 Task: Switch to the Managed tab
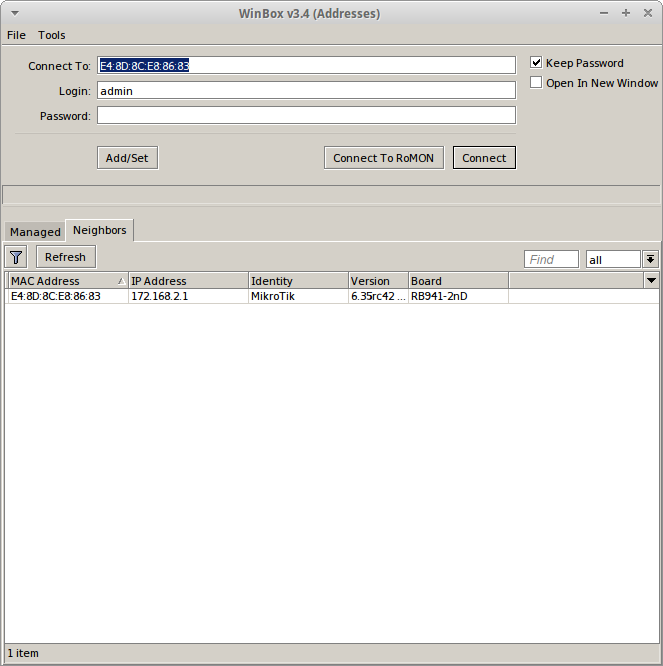[35, 232]
